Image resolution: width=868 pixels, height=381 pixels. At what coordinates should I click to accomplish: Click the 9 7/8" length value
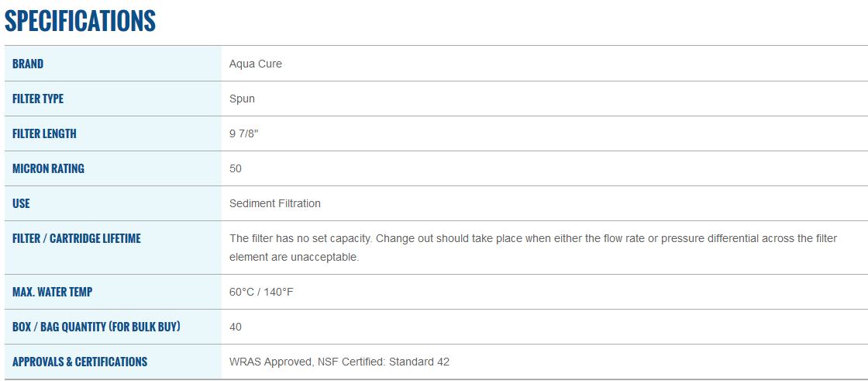tap(243, 133)
